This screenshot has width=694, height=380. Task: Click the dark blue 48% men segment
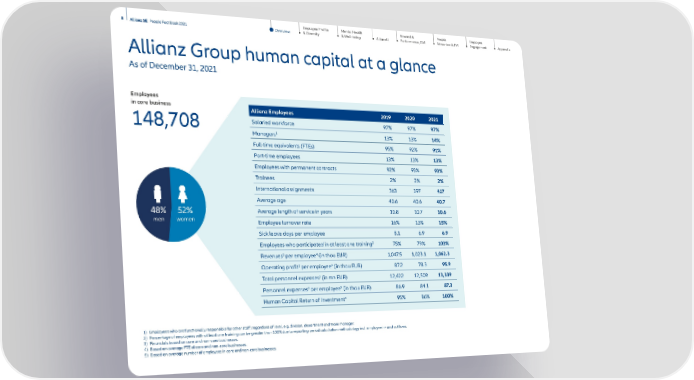(153, 204)
